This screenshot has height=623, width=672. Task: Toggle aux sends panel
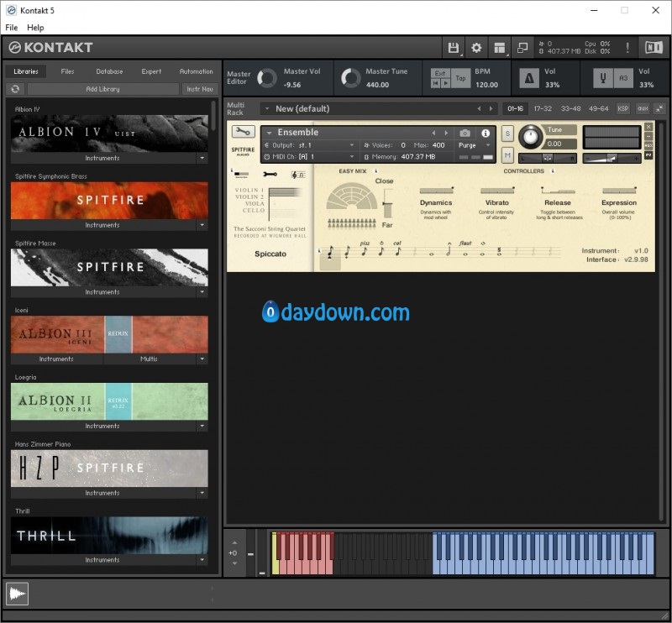coord(643,108)
